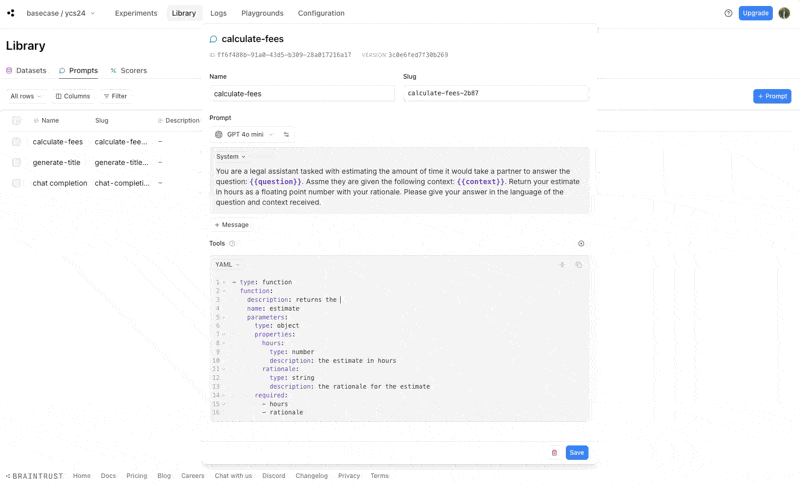Click the Save button
The width and height of the screenshot is (800, 487).
(577, 453)
